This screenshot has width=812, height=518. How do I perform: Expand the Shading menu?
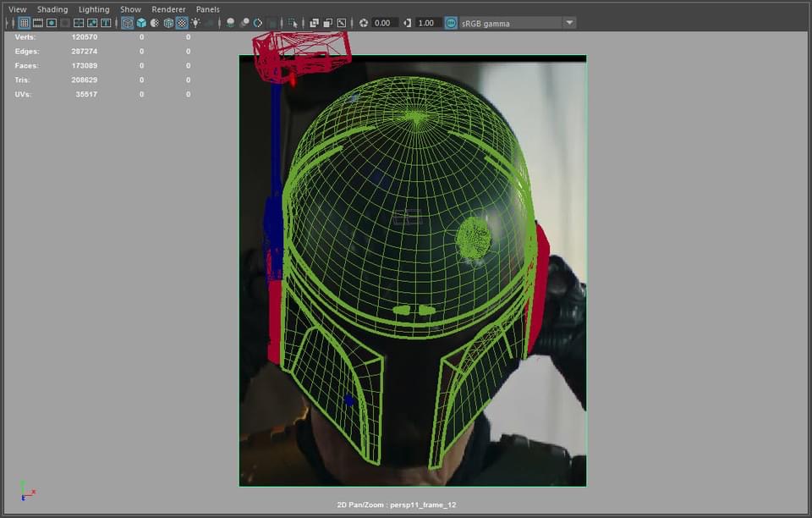pos(52,9)
